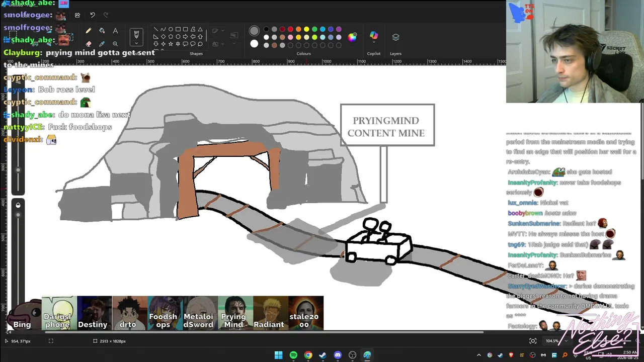The image size is (644, 362).
Task: Open the Copilot button
Action: (374, 35)
